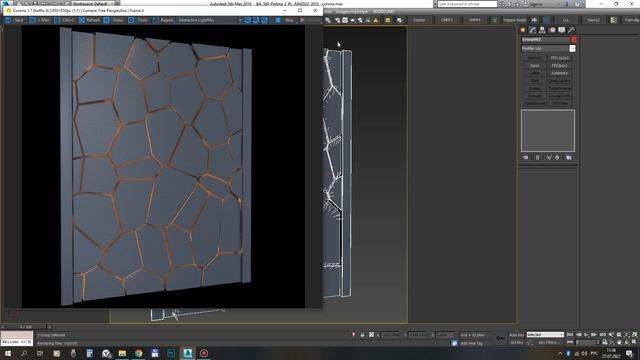Image resolution: width=640 pixels, height=360 pixels.
Task: Open the Motion tab in command panel
Action: pos(552,30)
